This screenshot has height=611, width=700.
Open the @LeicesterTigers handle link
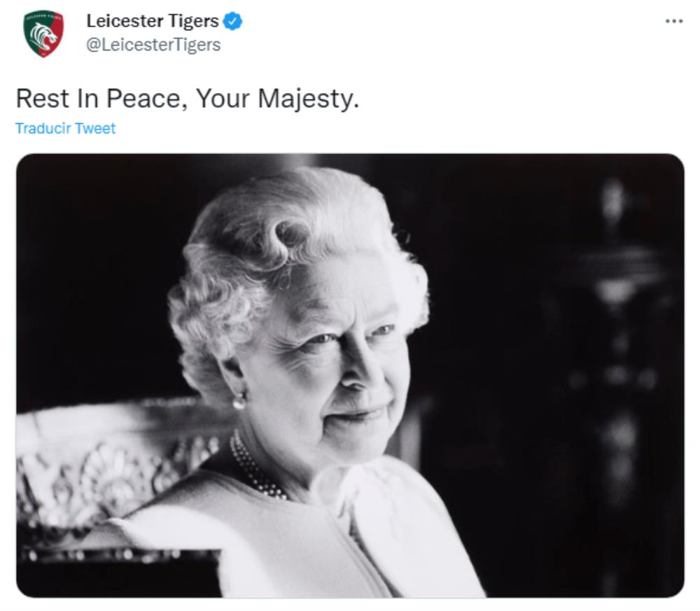tap(153, 45)
